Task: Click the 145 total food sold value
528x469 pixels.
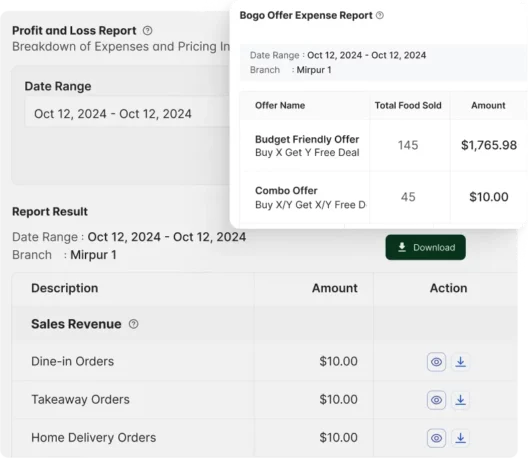Action: click(x=408, y=145)
